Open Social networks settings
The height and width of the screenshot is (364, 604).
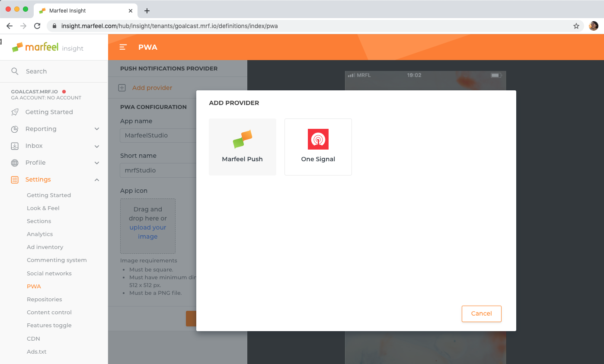(49, 273)
